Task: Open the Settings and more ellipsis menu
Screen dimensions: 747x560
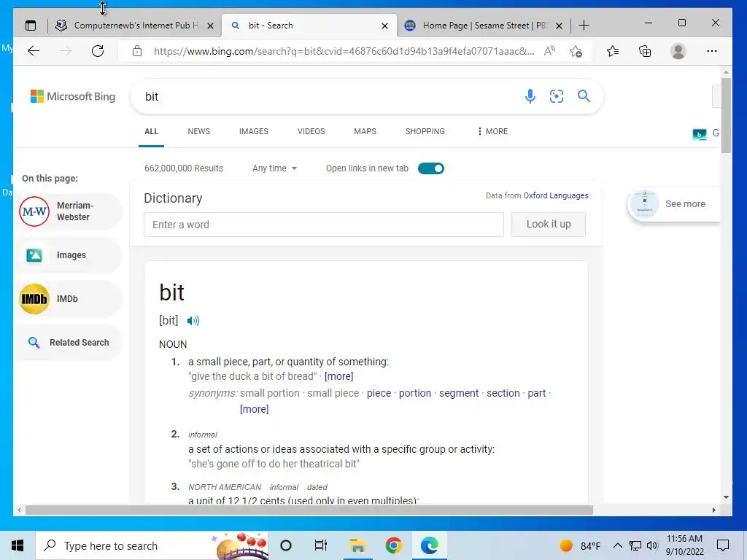Action: [712, 51]
